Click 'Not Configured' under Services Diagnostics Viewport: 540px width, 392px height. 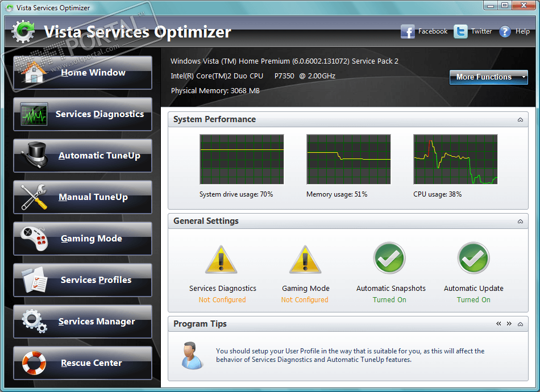[222, 300]
